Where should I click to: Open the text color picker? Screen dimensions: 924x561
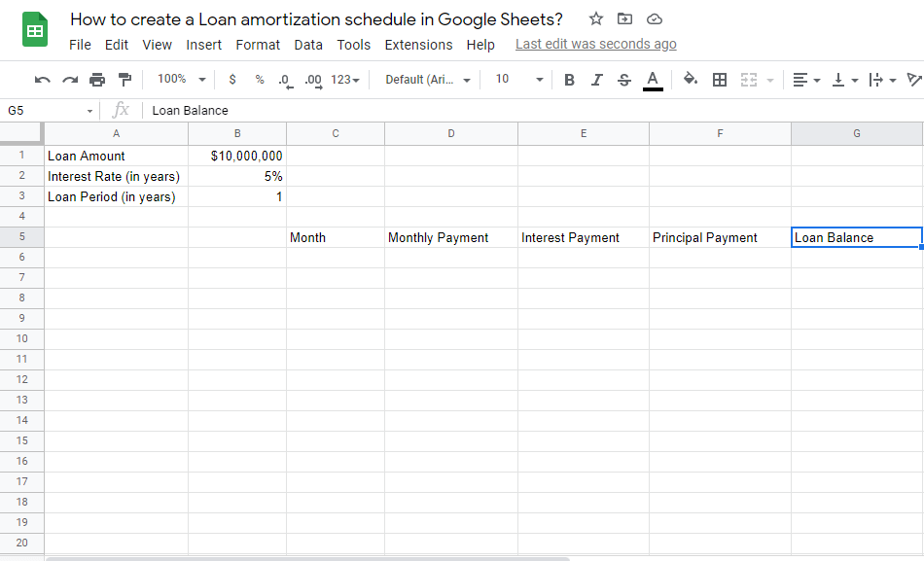653,80
